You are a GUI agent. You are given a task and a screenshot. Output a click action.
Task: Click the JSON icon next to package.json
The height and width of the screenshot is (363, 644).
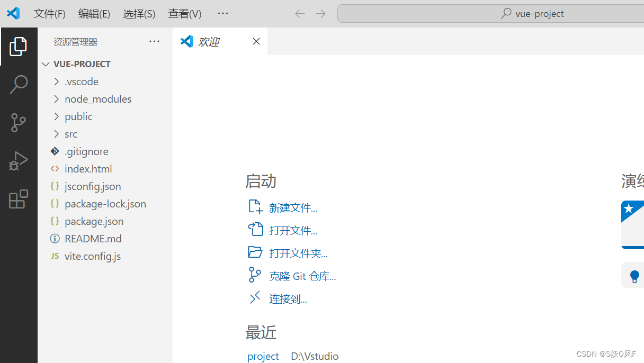coord(55,221)
